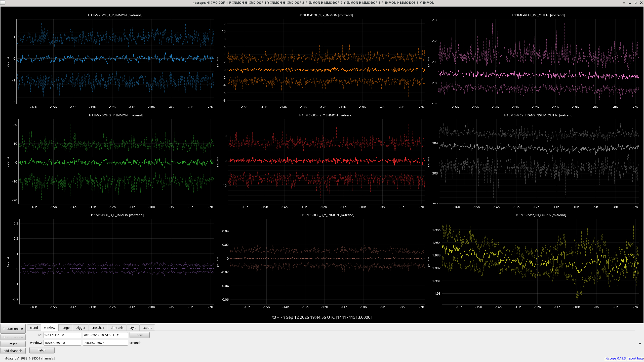Open the export tab
This screenshot has height=362, width=644.
coord(147,328)
